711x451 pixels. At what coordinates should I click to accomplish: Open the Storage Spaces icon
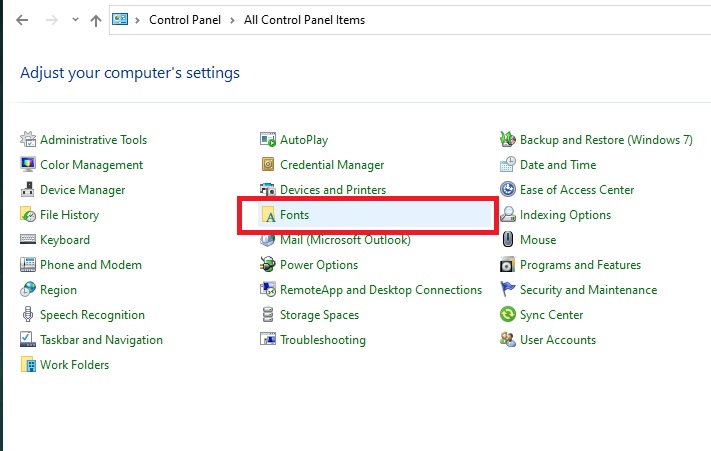268,314
